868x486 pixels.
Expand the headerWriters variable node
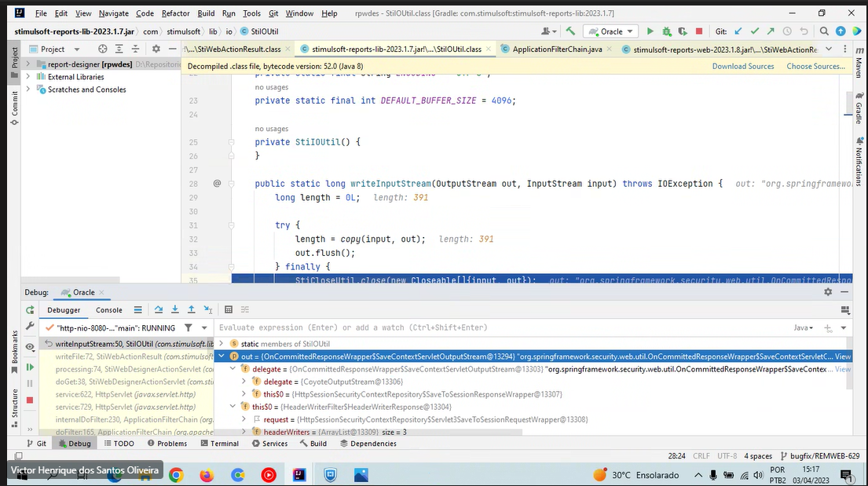[244, 432]
